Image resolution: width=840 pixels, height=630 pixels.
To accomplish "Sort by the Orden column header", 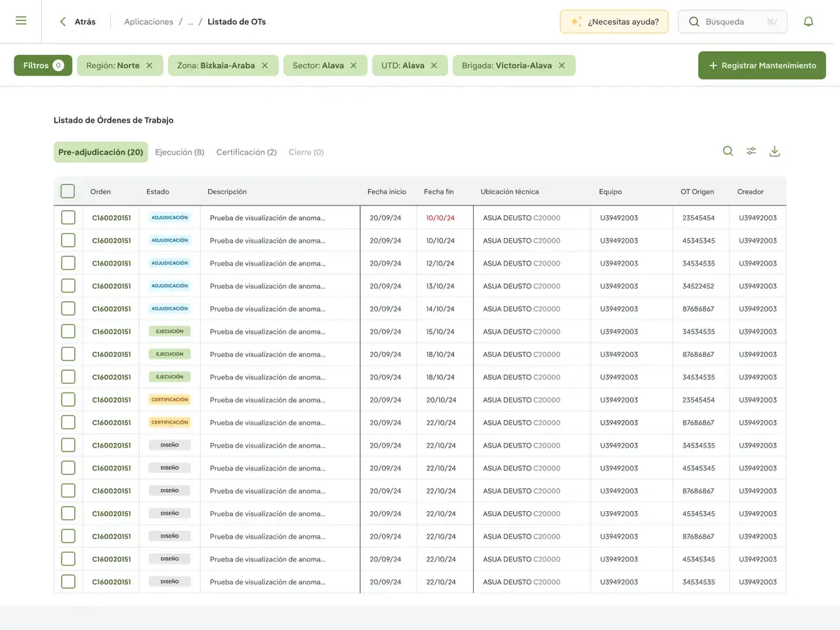I will pos(100,192).
